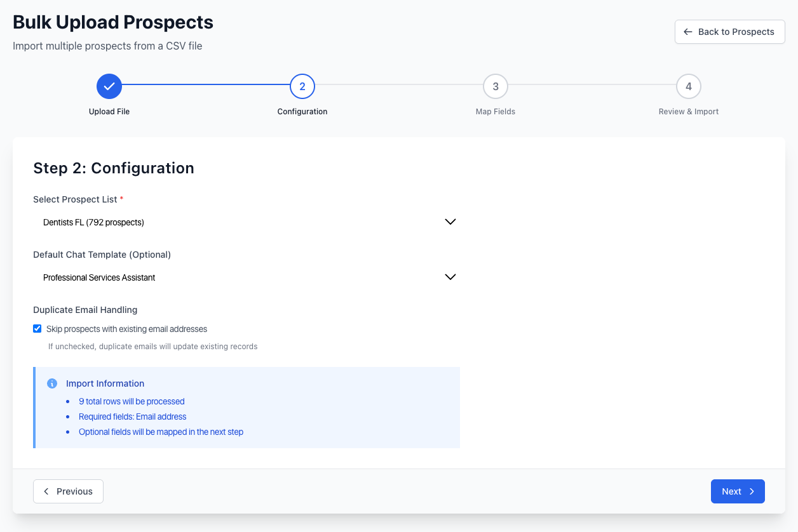Jump to the Review & Import step label
798x532 pixels.
(x=689, y=112)
